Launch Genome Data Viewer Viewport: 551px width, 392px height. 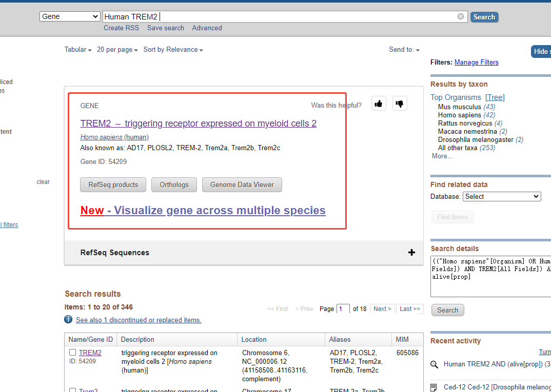242,185
